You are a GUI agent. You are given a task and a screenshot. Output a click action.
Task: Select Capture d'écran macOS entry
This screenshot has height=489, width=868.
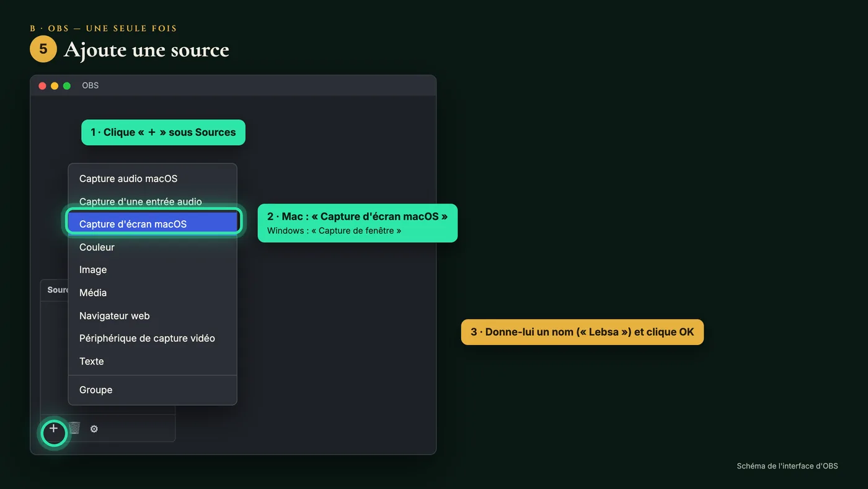click(153, 224)
